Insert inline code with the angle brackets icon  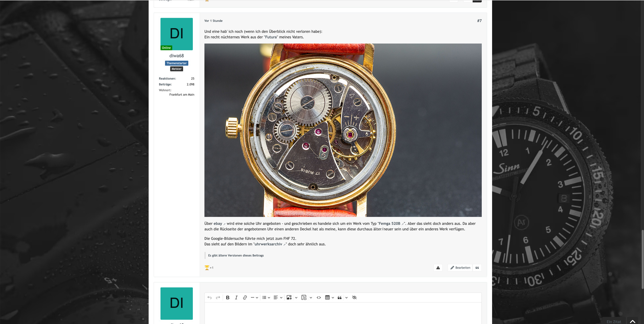[x=319, y=298]
